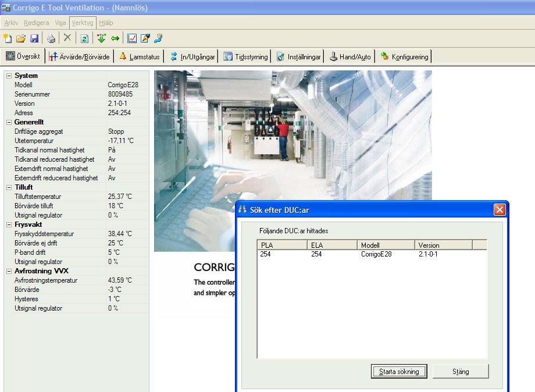Viewport: 535px width, 392px height.
Task: Click the Stäng button in the dialog
Action: (461, 372)
